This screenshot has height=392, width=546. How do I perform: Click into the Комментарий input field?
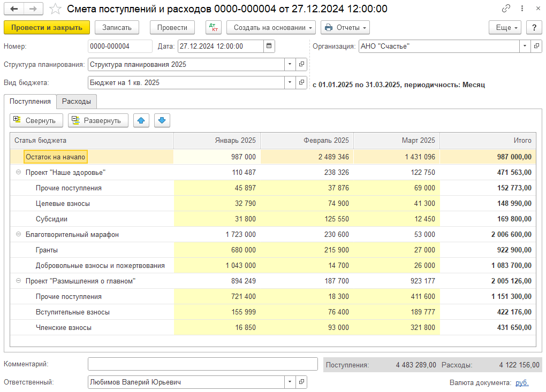coord(202,364)
